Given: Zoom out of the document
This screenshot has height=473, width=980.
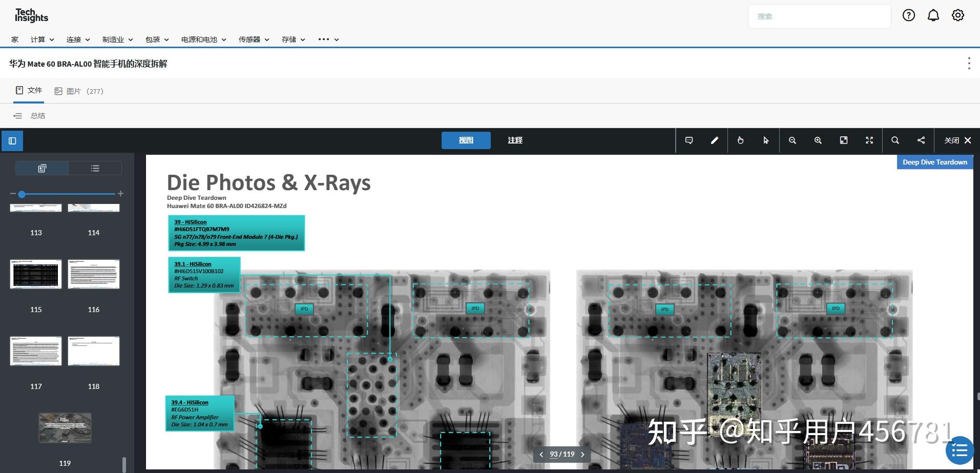Looking at the screenshot, I should [793, 140].
